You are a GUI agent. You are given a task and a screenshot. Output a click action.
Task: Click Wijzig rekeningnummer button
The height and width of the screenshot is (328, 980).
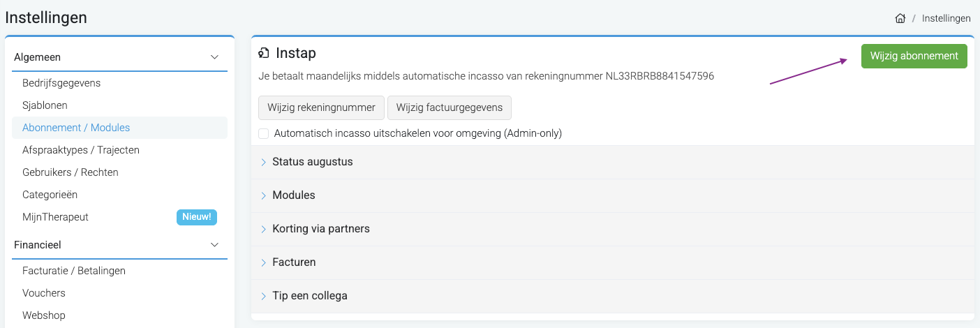click(x=321, y=107)
